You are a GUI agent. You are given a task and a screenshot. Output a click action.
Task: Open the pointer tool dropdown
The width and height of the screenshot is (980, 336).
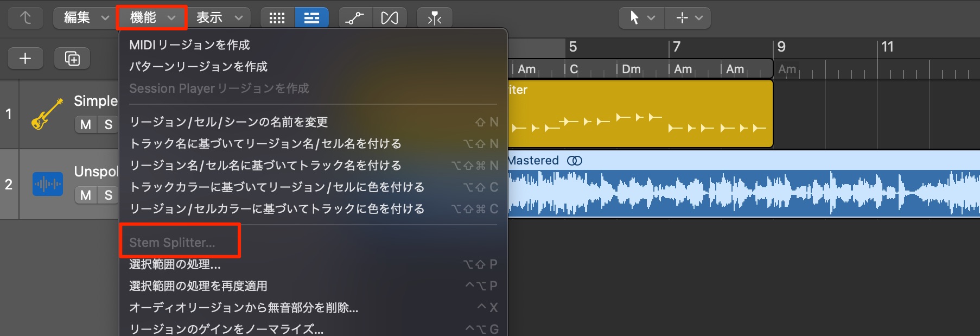click(641, 17)
